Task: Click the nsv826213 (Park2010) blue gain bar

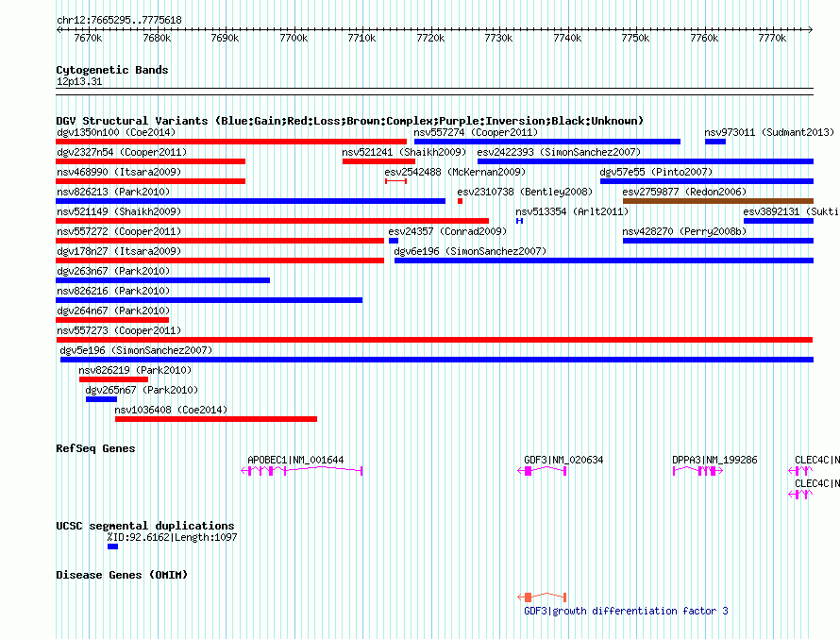Action: (x=251, y=201)
